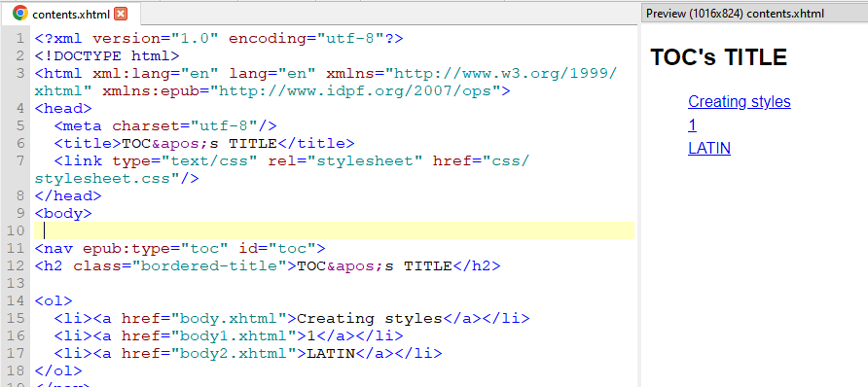
Task: Select the contents.xhtml editor tab
Action: (x=71, y=14)
